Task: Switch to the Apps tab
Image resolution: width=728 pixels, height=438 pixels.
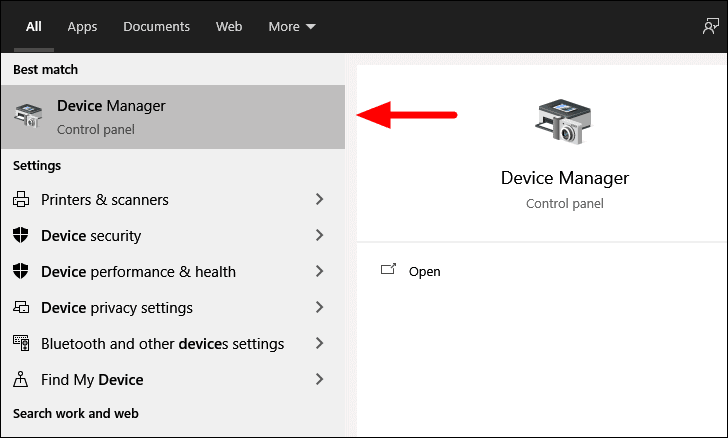Action: (x=82, y=27)
